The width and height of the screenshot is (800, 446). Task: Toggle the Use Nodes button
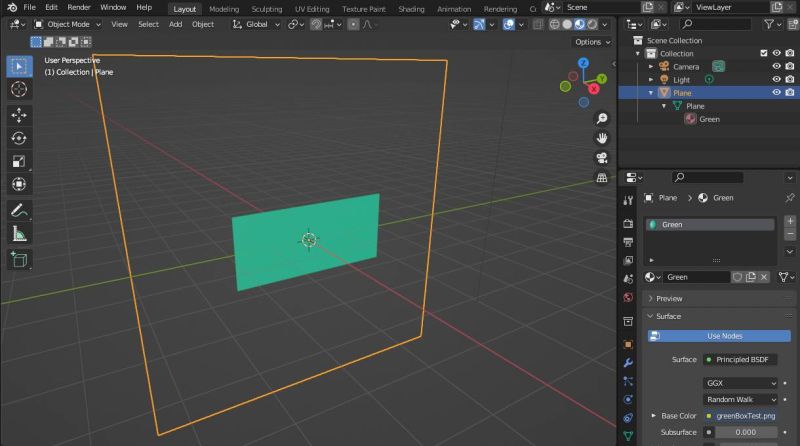click(719, 336)
